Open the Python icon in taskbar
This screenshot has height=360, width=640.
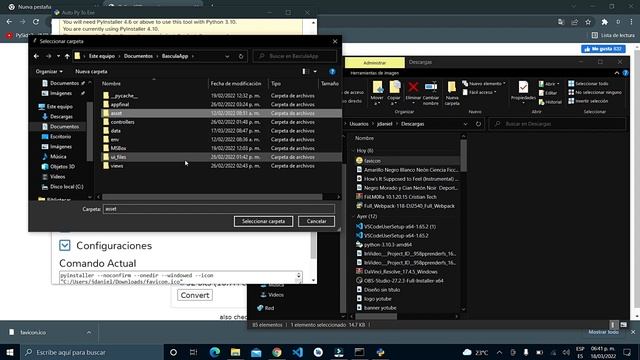click(380, 352)
